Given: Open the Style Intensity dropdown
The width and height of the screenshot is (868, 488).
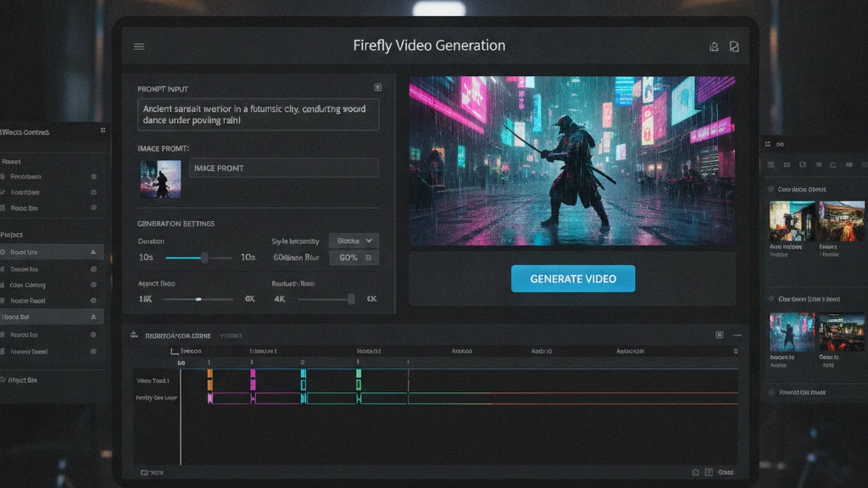Looking at the screenshot, I should [354, 241].
